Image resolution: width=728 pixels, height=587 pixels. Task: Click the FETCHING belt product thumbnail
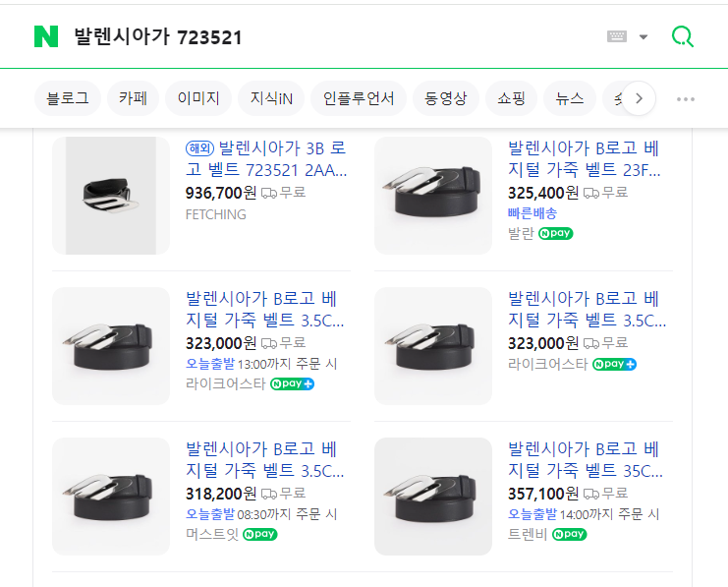click(x=110, y=195)
